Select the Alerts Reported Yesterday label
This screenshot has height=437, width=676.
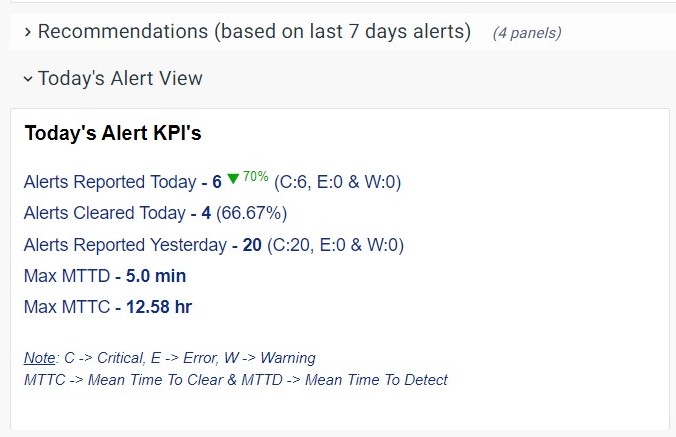(x=125, y=245)
